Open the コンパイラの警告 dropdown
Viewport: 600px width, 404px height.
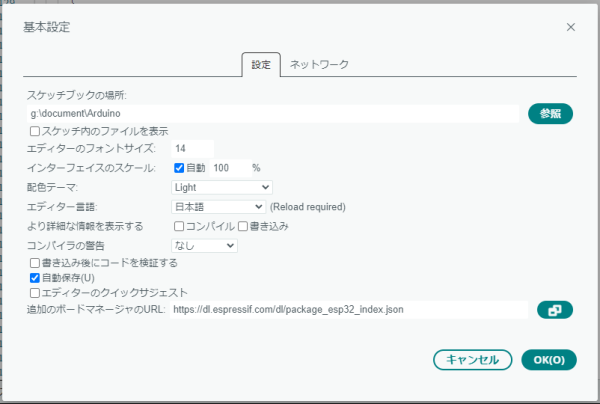(203, 245)
